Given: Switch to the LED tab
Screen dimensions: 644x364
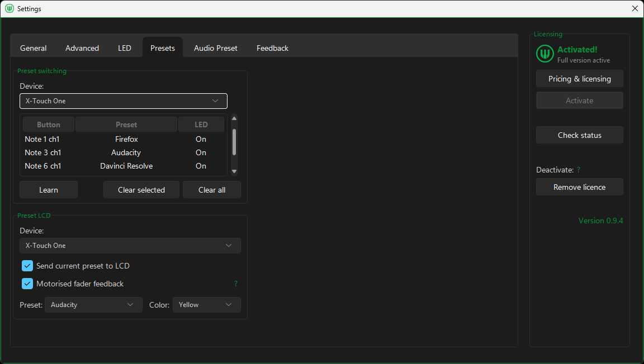Looking at the screenshot, I should point(125,48).
